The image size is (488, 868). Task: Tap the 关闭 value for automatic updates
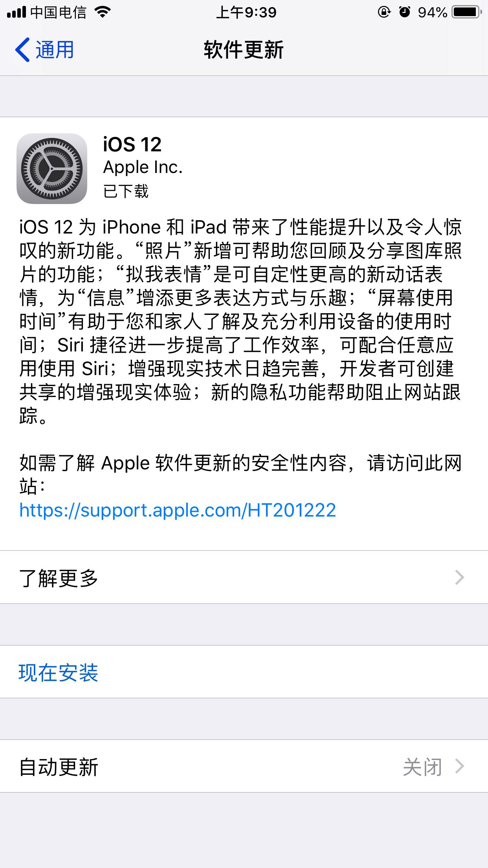click(x=423, y=767)
